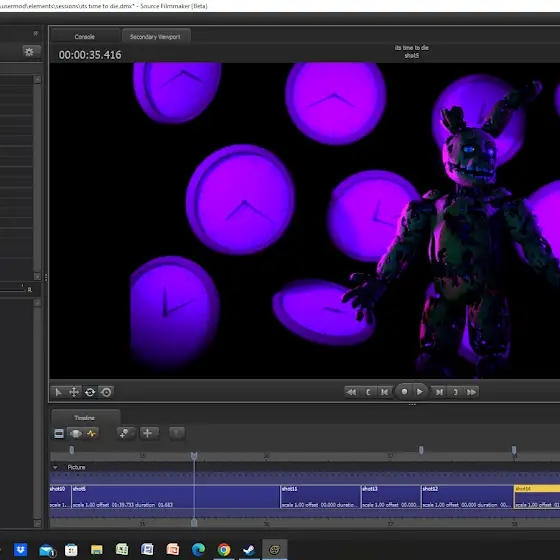The width and height of the screenshot is (560, 560).
Task: Switch to the Clip Editor mode
Action: coord(59,434)
